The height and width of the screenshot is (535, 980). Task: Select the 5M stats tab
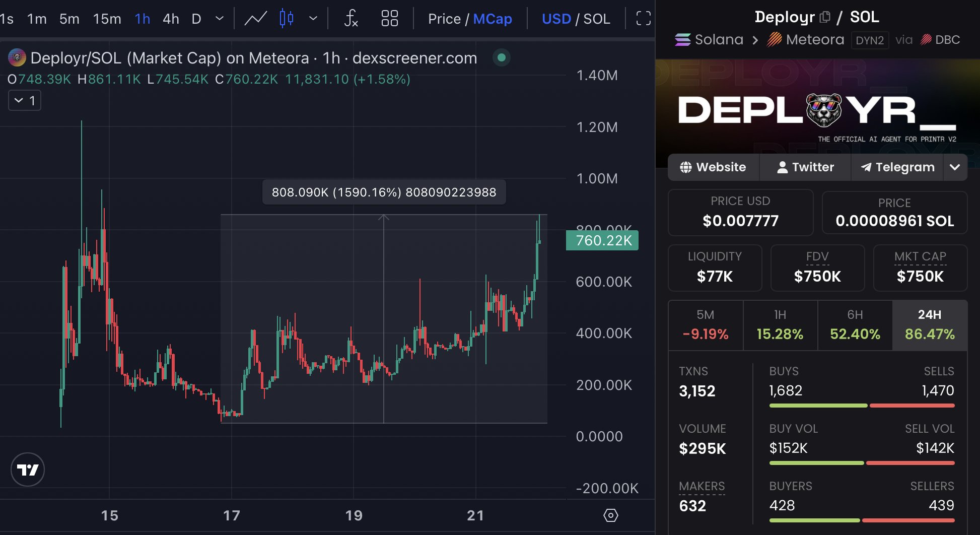pos(706,325)
